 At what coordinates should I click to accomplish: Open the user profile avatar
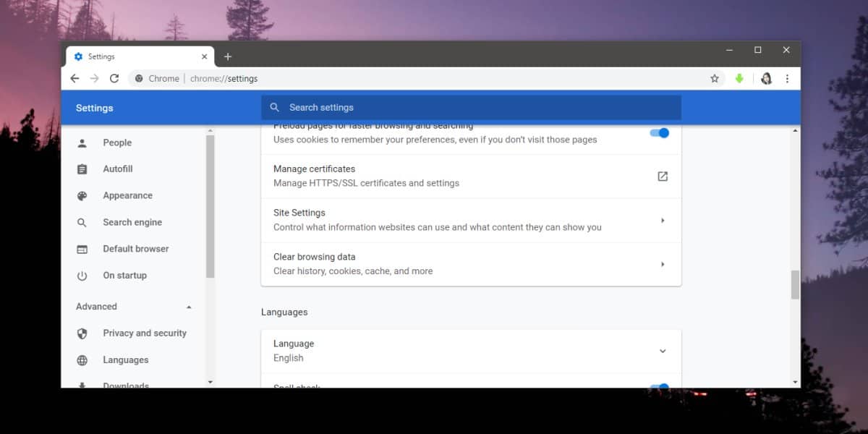coord(766,78)
